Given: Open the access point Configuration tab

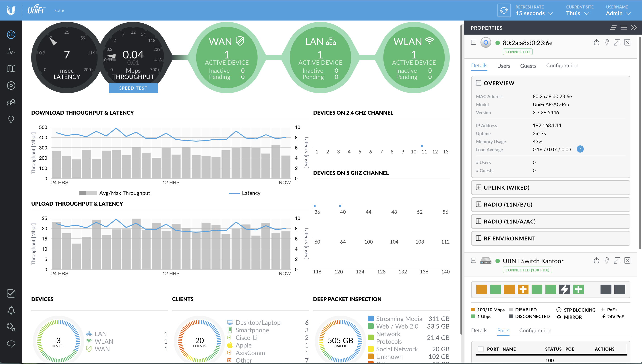Looking at the screenshot, I should tap(562, 66).
